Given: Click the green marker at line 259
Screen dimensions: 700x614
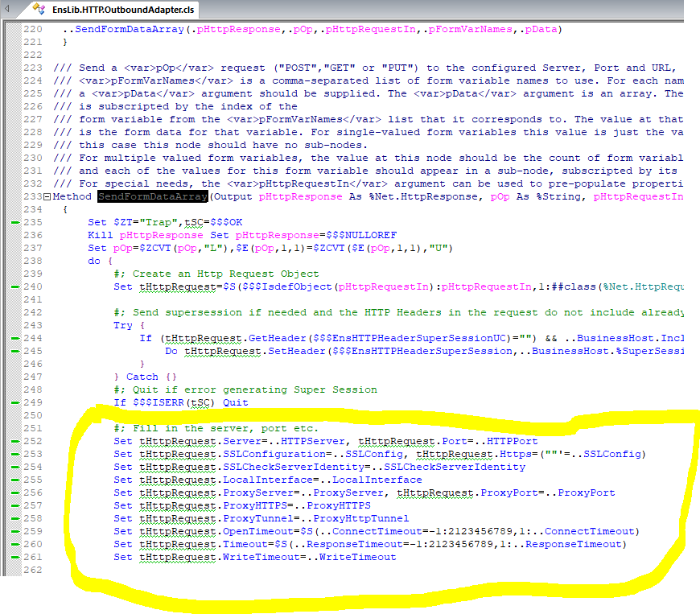Looking at the screenshot, I should point(15,531).
